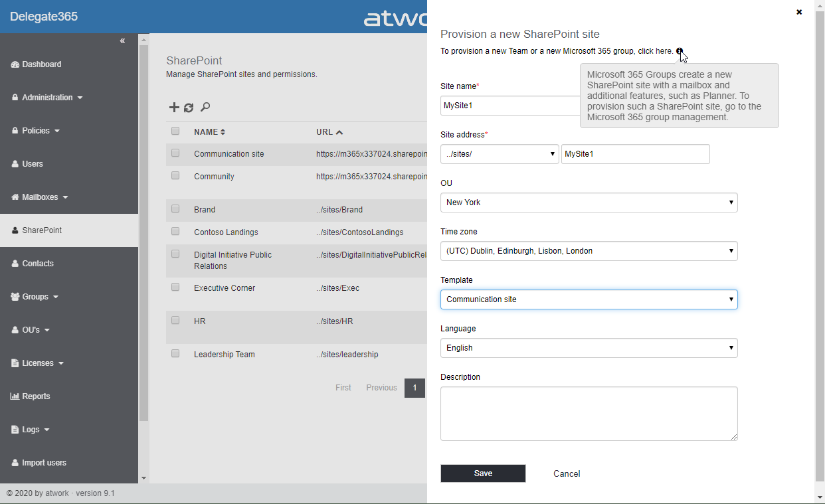The width and height of the screenshot is (825, 504).
Task: Click into the Description text area
Action: [589, 413]
